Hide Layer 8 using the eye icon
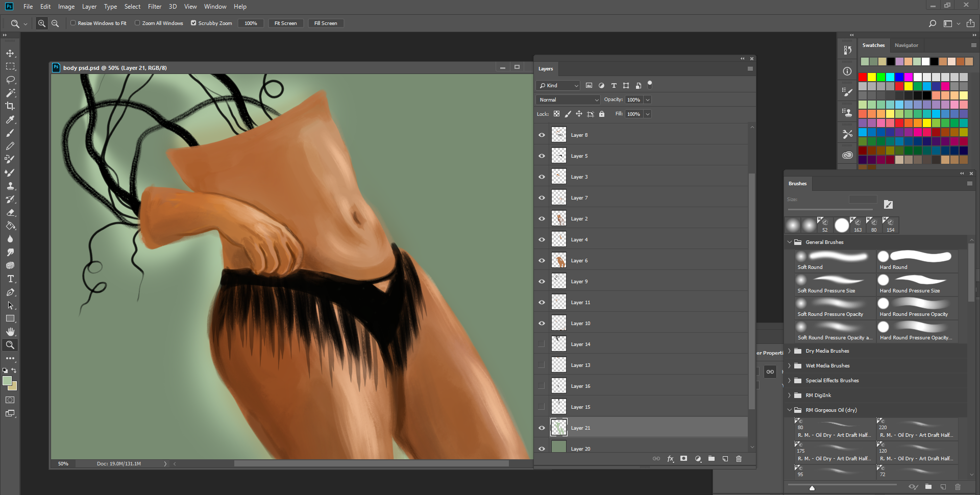 point(542,135)
